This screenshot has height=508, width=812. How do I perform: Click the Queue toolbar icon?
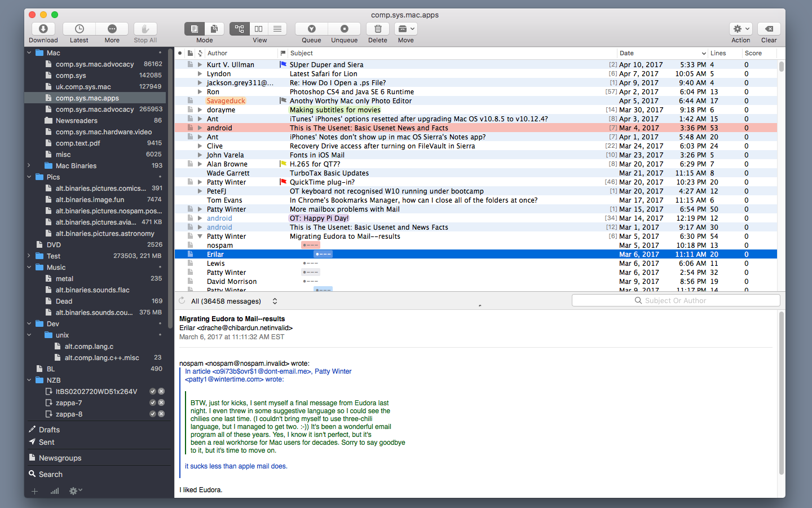(x=311, y=29)
